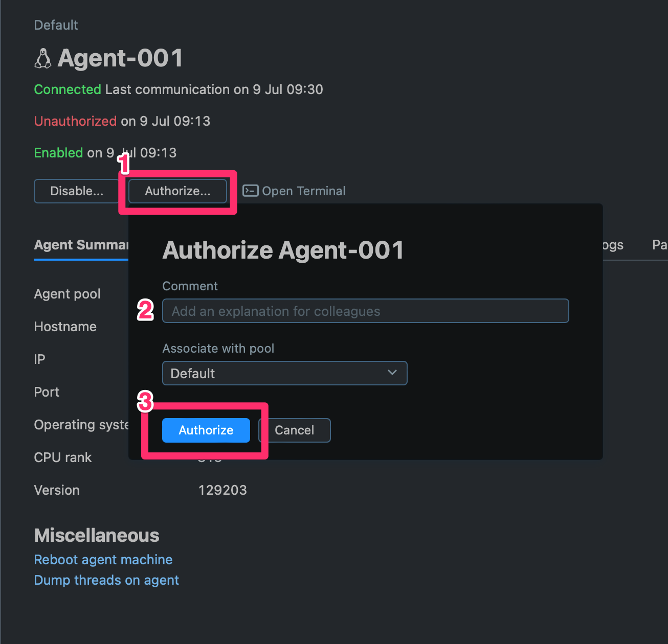Open the Associate with pool dropdown

[x=284, y=373]
